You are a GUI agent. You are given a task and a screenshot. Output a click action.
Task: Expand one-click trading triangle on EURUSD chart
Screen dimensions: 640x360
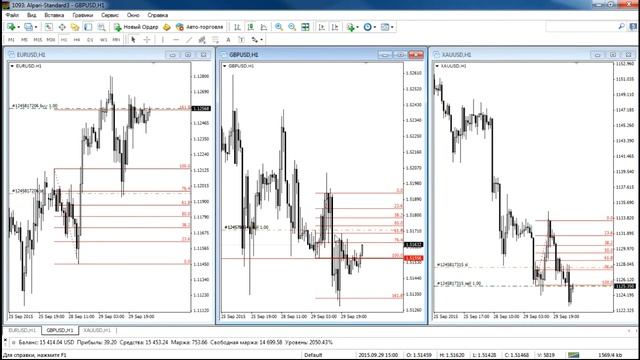pyautogui.click(x=12, y=66)
